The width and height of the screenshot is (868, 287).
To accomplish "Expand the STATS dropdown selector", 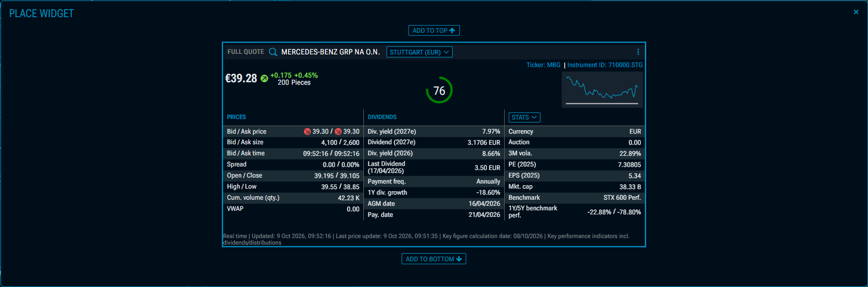I will (524, 118).
